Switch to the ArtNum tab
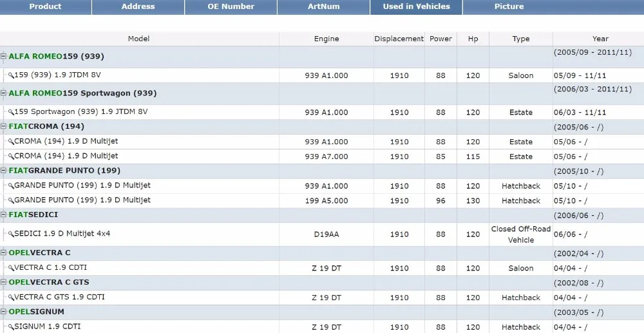Image resolution: width=644 pixels, height=333 pixels. 324,6
